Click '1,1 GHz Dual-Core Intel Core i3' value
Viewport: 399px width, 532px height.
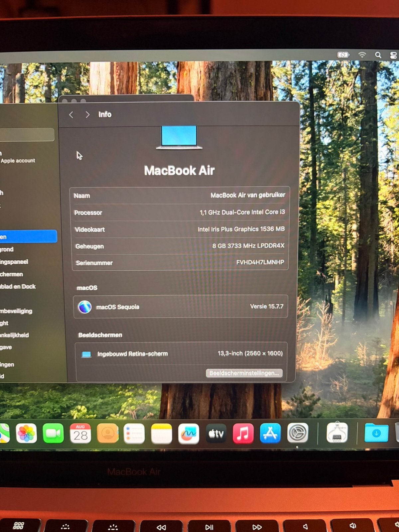tap(242, 212)
